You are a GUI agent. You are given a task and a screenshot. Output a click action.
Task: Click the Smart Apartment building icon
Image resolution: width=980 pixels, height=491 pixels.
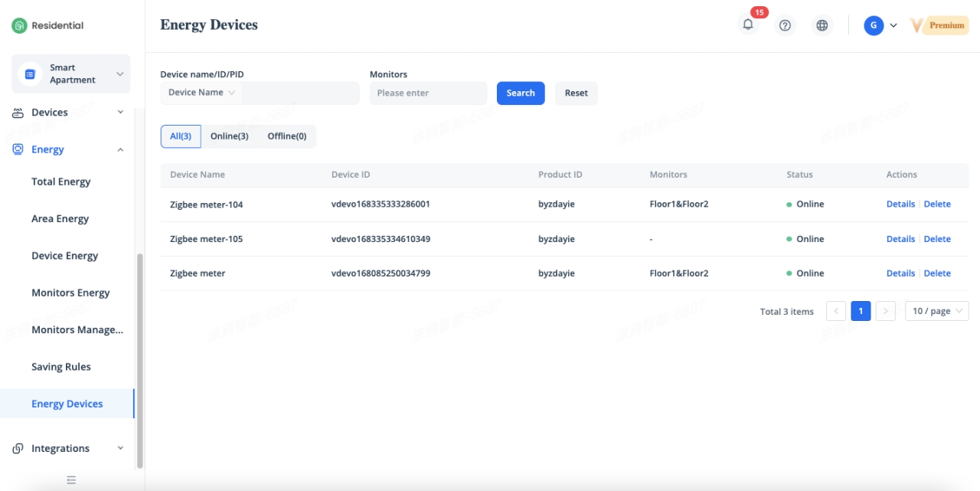[31, 74]
